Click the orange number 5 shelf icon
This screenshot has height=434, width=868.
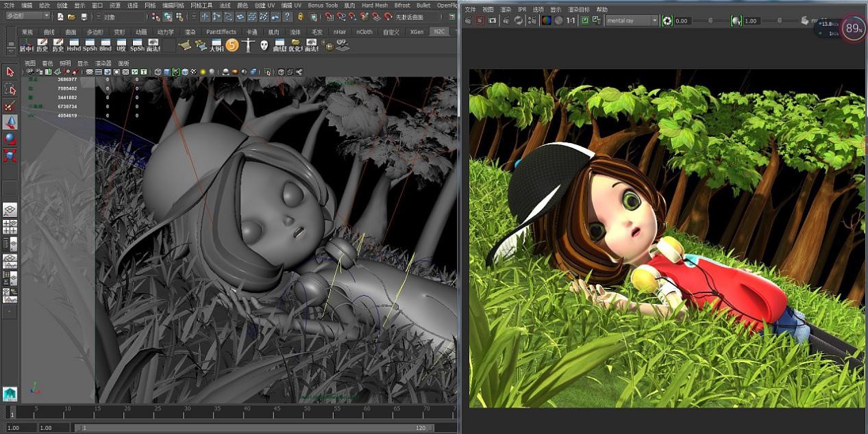[232, 45]
